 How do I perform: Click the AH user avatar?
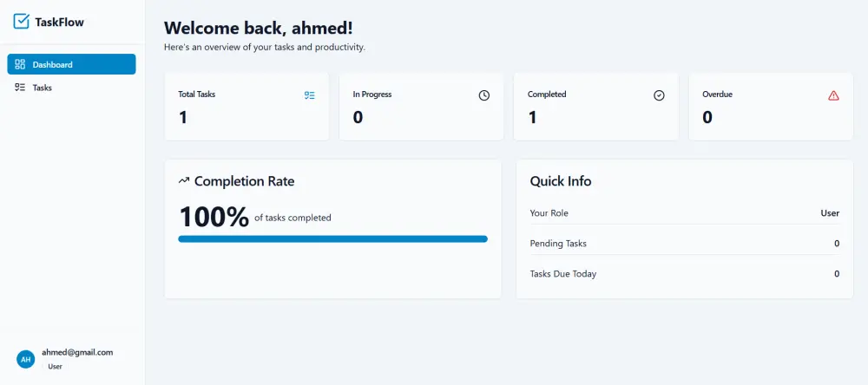coord(26,359)
